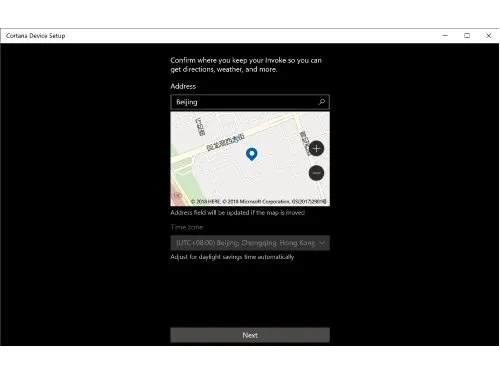Click the 'Confirm where you keep your Invoke' text
500x375 pixels.
(246, 65)
